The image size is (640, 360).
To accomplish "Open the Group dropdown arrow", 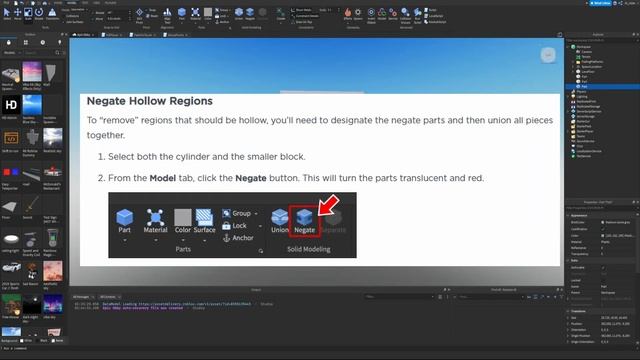I will (229, 10).
